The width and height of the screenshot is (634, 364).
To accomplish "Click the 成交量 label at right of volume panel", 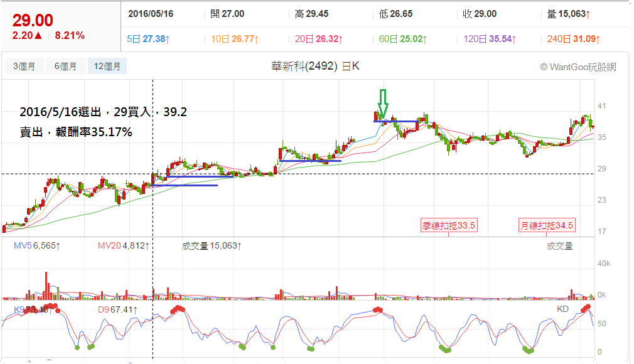I will click(x=559, y=246).
